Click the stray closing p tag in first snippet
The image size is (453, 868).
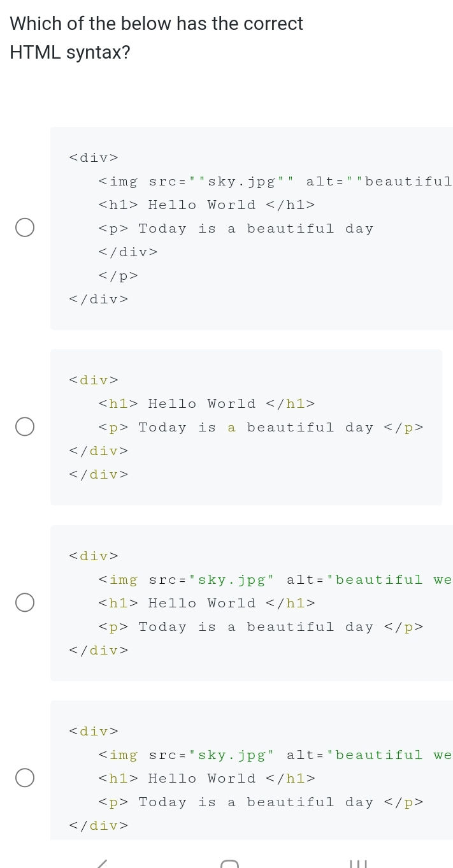point(117,275)
